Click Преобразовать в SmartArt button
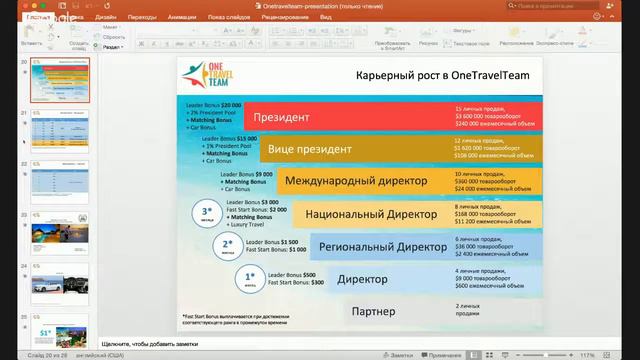640x360 pixels. [x=392, y=38]
